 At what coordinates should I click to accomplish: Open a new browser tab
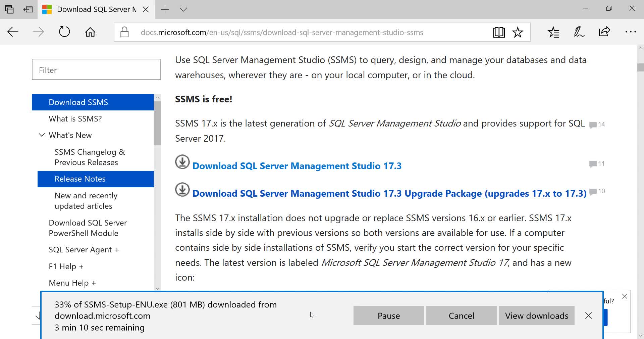[x=165, y=10]
